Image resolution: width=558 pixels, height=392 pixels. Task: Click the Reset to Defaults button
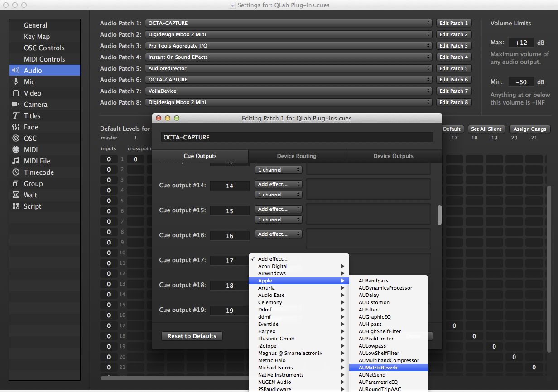pos(192,336)
